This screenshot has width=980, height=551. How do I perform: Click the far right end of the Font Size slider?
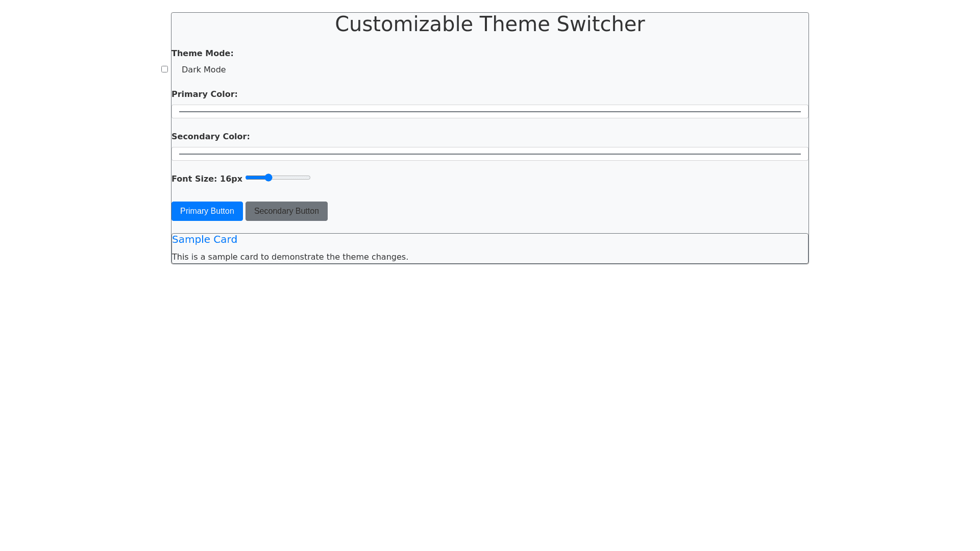tap(309, 178)
